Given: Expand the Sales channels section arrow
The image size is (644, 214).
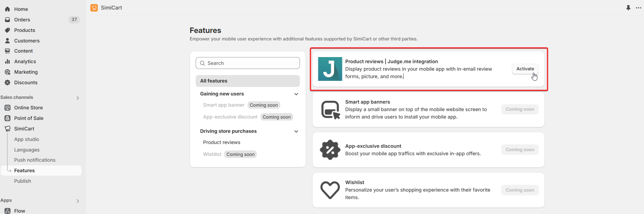Looking at the screenshot, I should [78, 98].
